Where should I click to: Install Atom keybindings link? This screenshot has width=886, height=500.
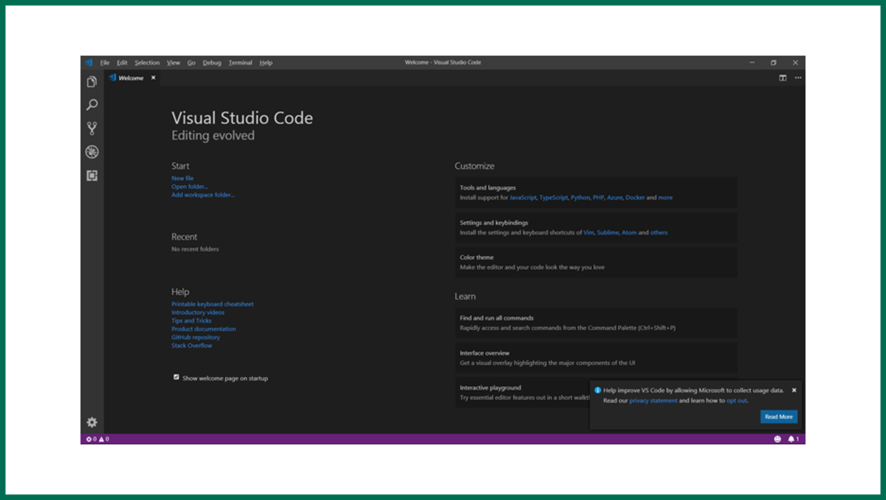click(x=629, y=233)
